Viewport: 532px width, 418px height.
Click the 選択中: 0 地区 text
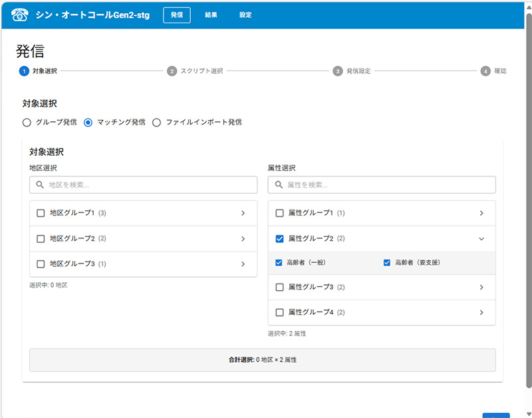coord(49,286)
